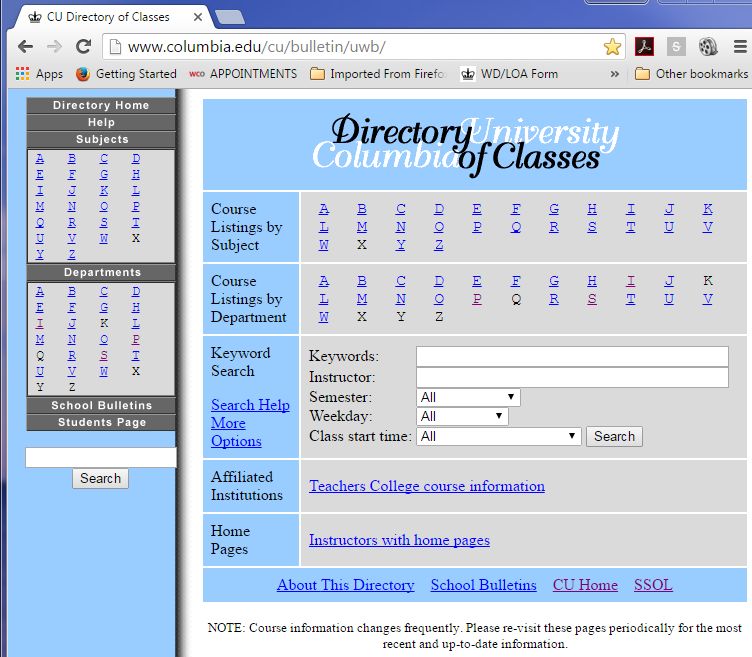This screenshot has height=657, width=752.
Task: Click the Directory of Classes banner logo
Action: coord(465,144)
